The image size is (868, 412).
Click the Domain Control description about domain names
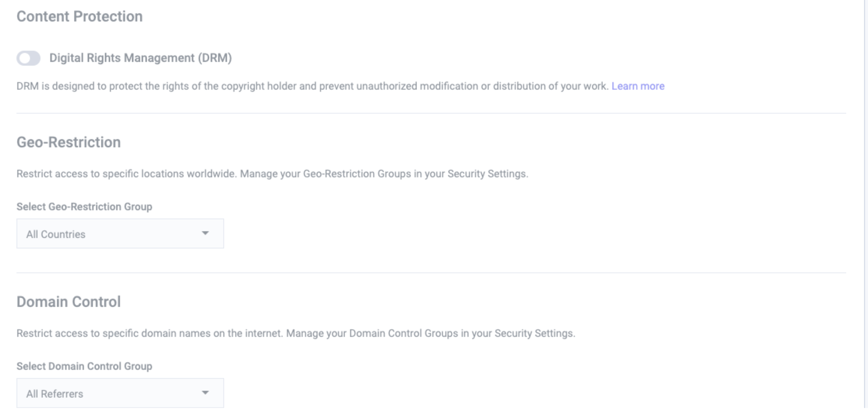(296, 333)
